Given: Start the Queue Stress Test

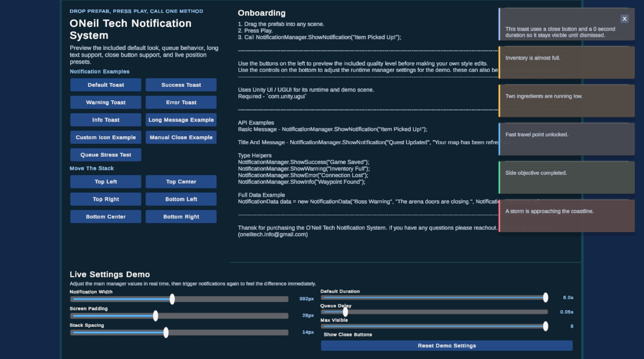Looking at the screenshot, I should pos(106,155).
